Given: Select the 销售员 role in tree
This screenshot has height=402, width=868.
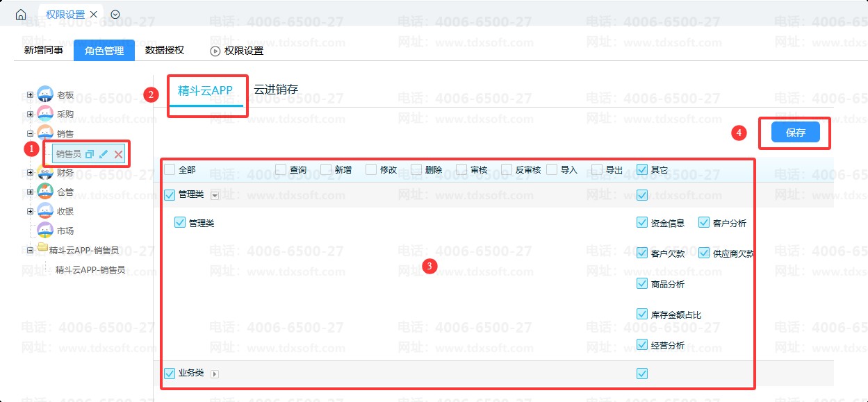Looking at the screenshot, I should 68,154.
